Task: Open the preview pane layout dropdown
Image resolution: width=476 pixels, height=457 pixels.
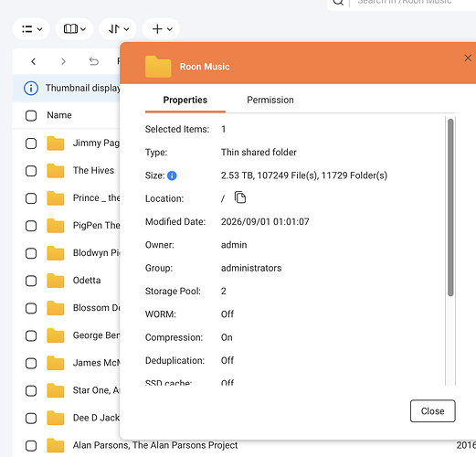Action: [x=75, y=29]
